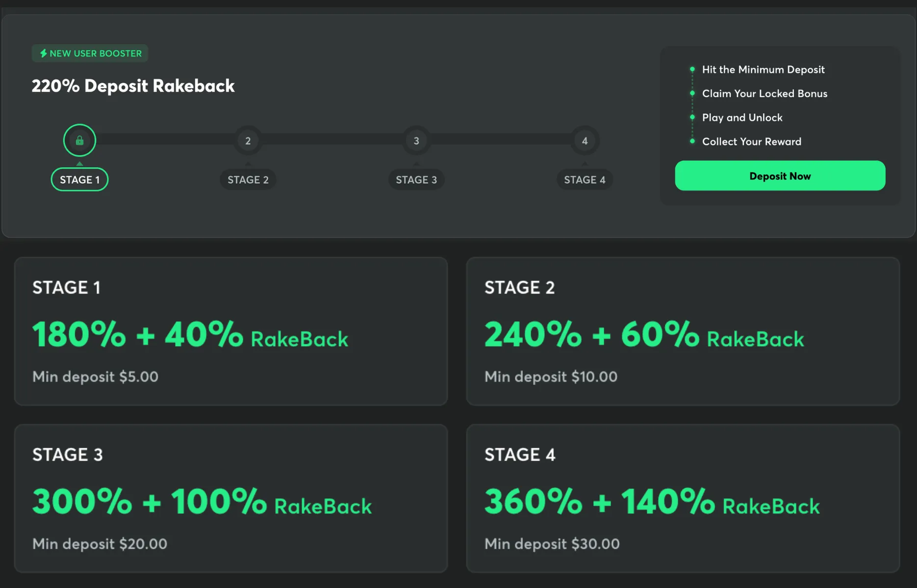Viewport: 917px width, 588px height.
Task: Click the progress bar between steps 2 and 3
Action: pyautogui.click(x=332, y=140)
